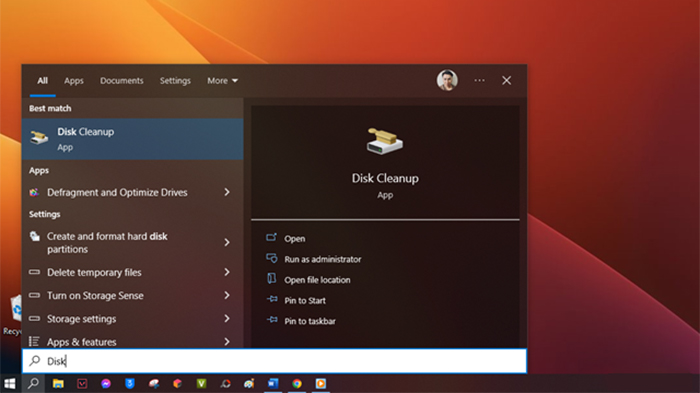The image size is (700, 393).
Task: Expand Turn on Storage Sense chevron
Action: [x=227, y=295]
